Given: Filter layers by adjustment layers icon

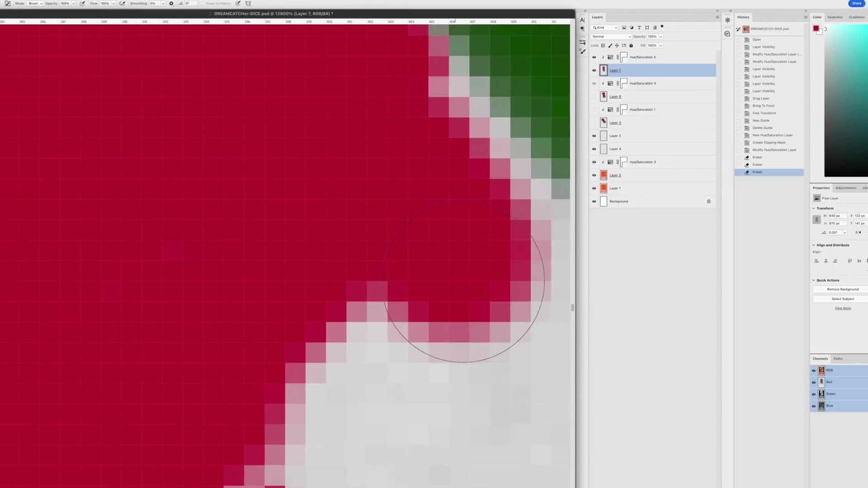Looking at the screenshot, I should [632, 28].
